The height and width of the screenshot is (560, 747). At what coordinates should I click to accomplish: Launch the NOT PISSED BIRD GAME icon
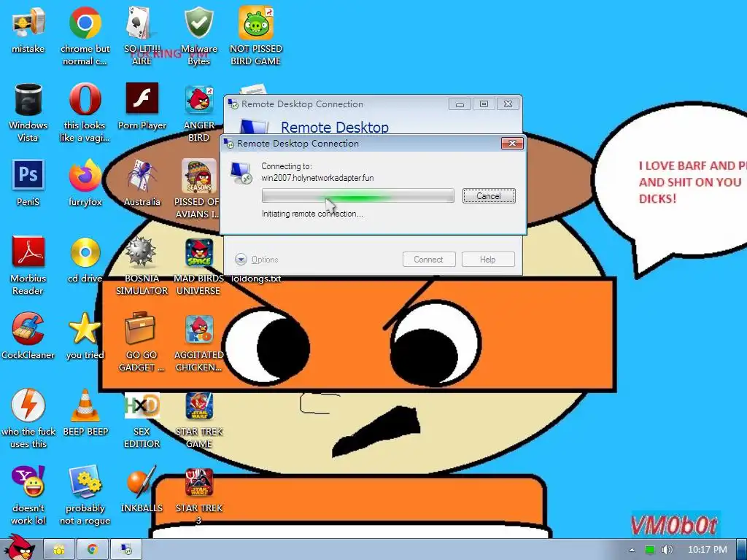pyautogui.click(x=256, y=23)
